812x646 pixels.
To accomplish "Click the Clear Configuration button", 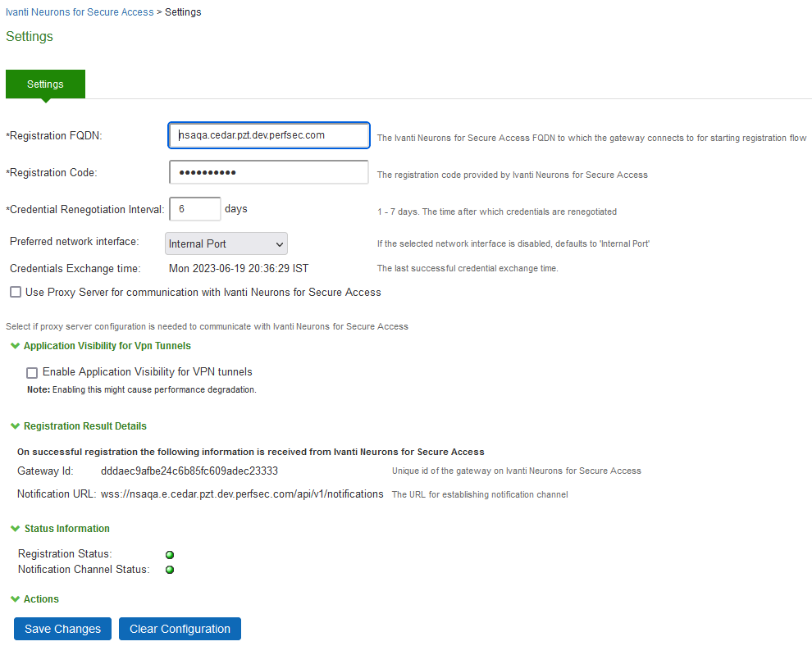I will 180,629.
